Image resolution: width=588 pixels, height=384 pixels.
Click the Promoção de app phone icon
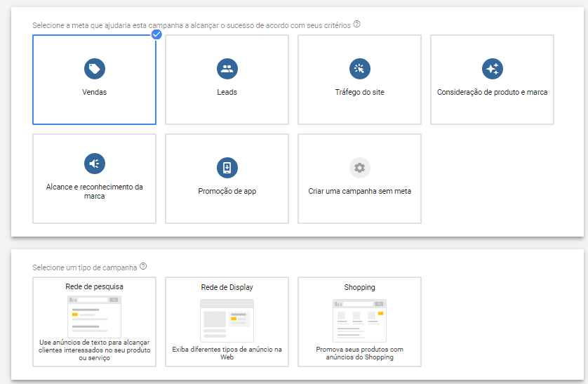point(227,168)
